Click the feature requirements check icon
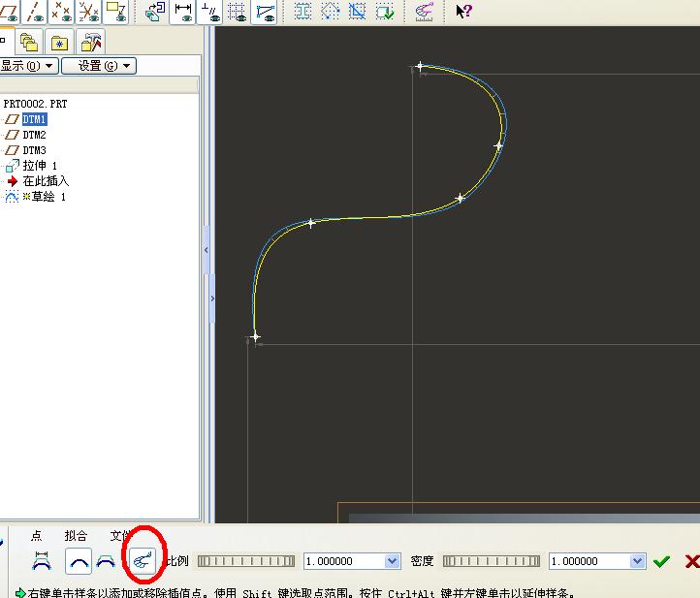 point(384,12)
